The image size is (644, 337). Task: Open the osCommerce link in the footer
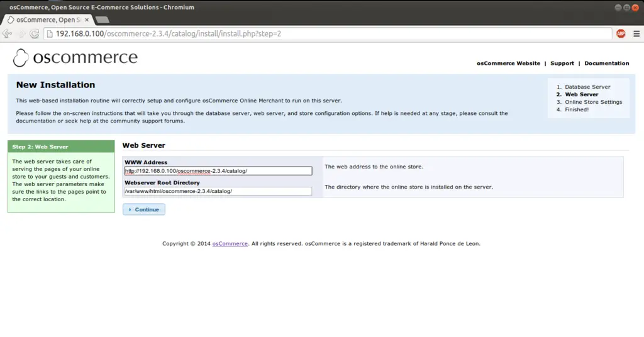point(230,243)
